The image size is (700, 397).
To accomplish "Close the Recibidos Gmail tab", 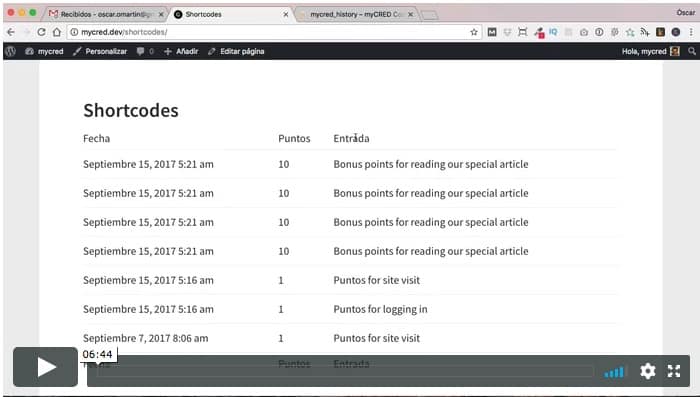I will coord(161,14).
